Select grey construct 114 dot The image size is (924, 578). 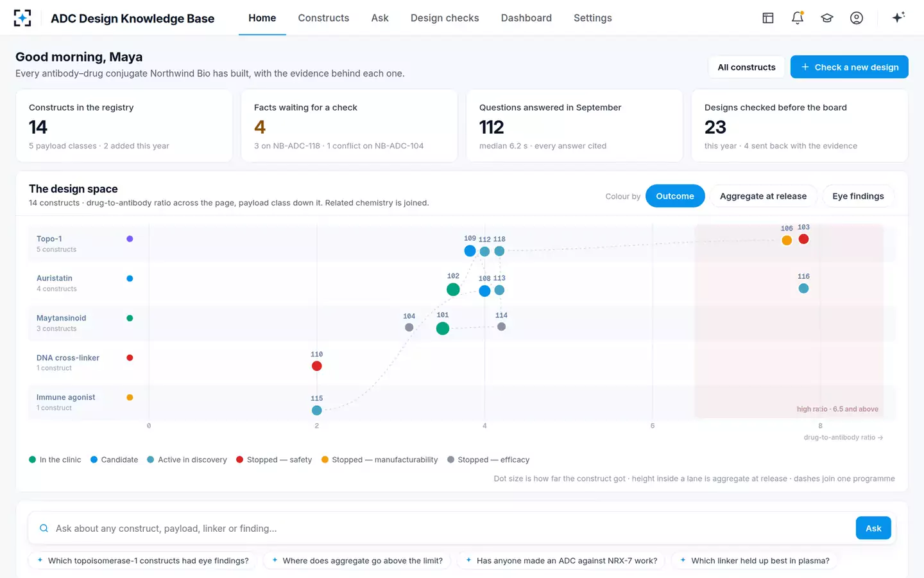pos(501,327)
